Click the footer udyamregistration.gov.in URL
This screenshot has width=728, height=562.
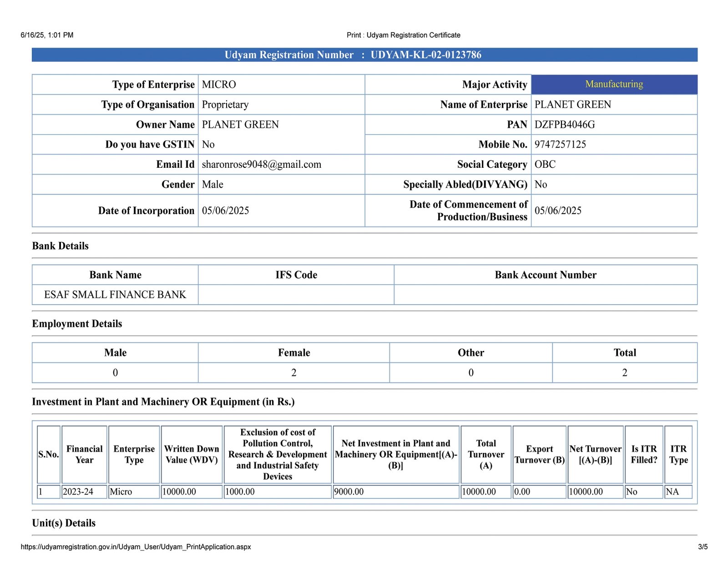pyautogui.click(x=136, y=547)
